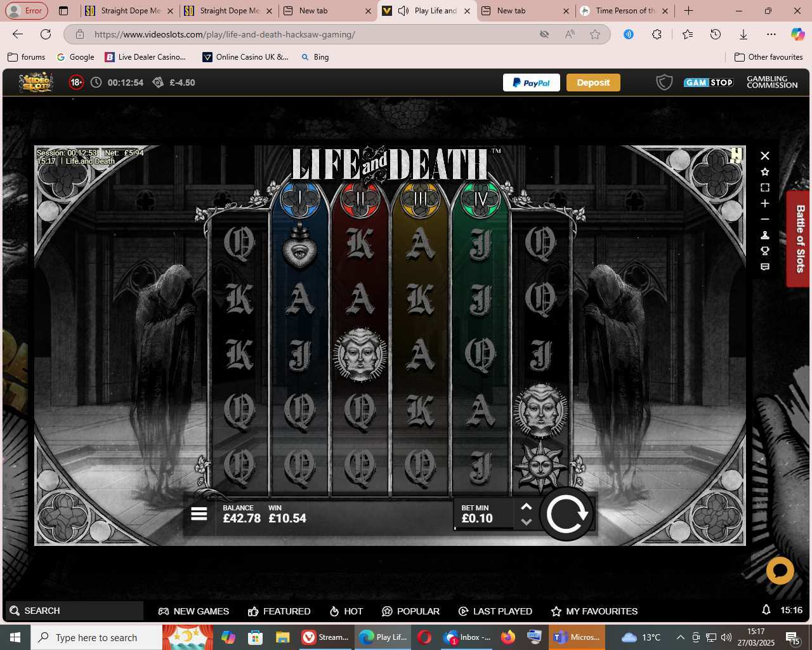Screen dimensions: 812x650
Task: Click the GAMSTOP logo
Action: point(709,83)
